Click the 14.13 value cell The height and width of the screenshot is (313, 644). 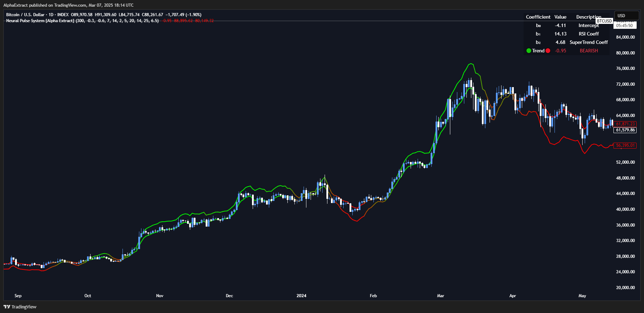(x=560, y=34)
